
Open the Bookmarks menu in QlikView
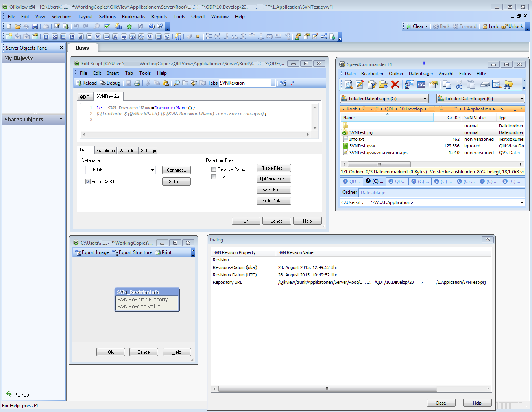tap(133, 17)
